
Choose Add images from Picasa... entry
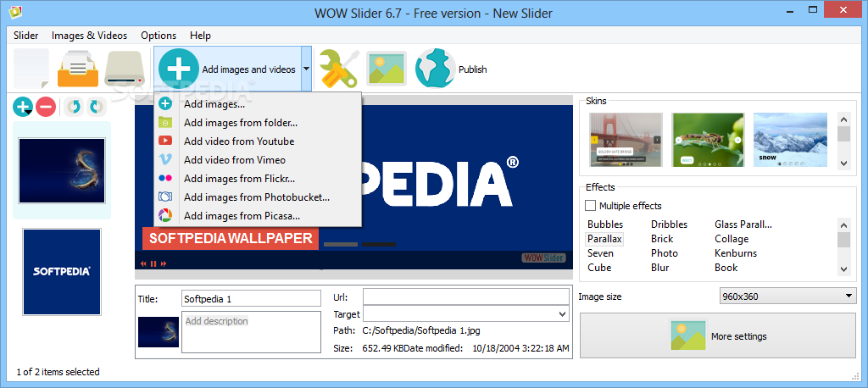click(258, 215)
